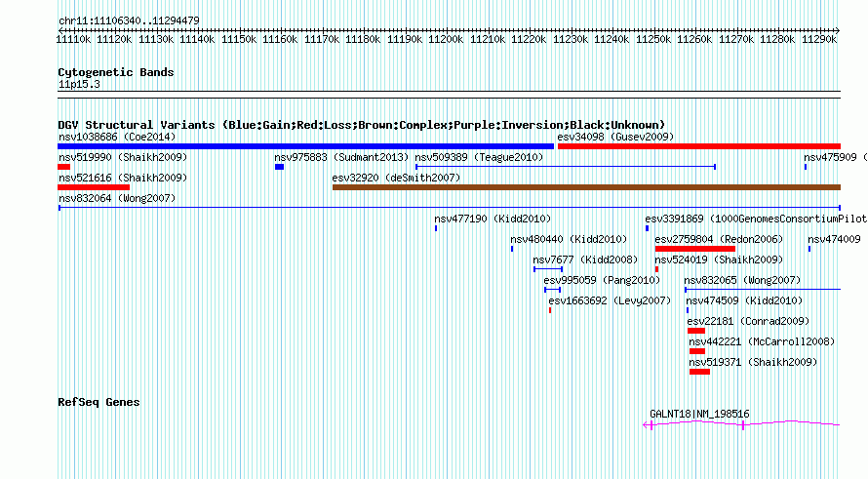Click the 11230k ruler mark
Viewport: 868px width, 479px height.
tap(571, 39)
